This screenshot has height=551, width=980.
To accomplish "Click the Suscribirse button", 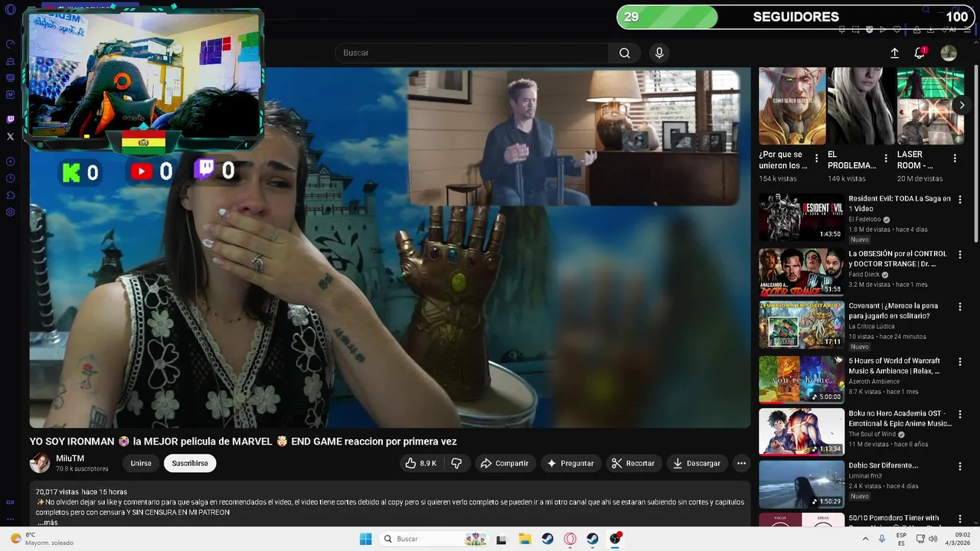I will (x=190, y=463).
